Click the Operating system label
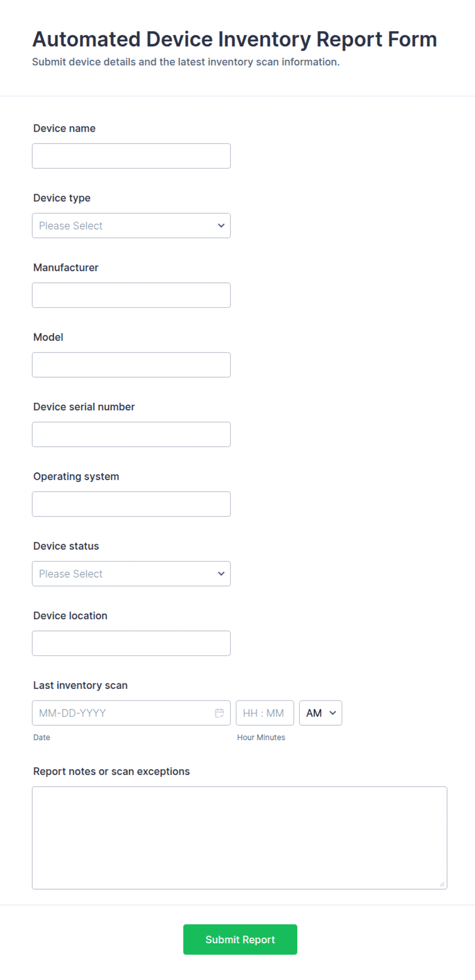This screenshot has width=475, height=980. point(76,477)
